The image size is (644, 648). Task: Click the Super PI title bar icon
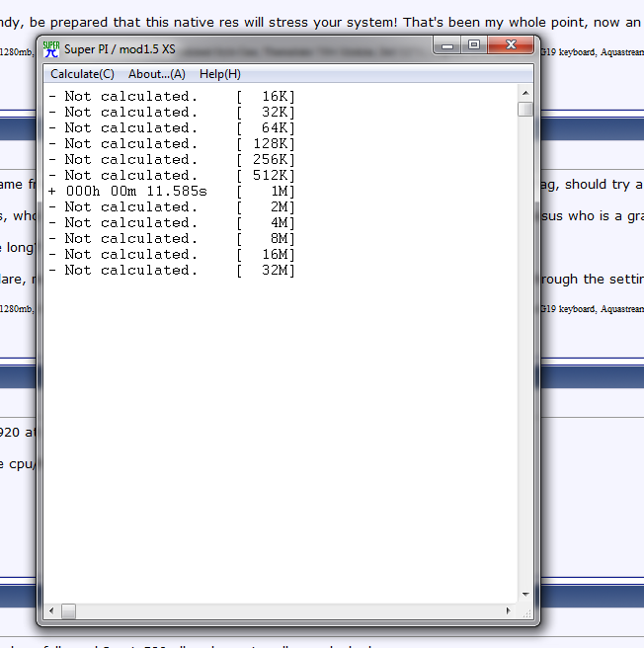[51, 49]
